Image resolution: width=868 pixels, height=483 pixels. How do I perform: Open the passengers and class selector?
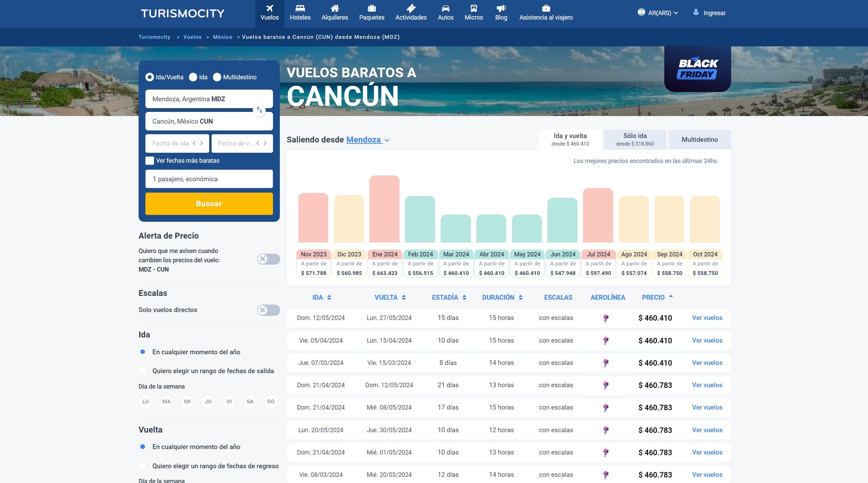click(x=209, y=179)
